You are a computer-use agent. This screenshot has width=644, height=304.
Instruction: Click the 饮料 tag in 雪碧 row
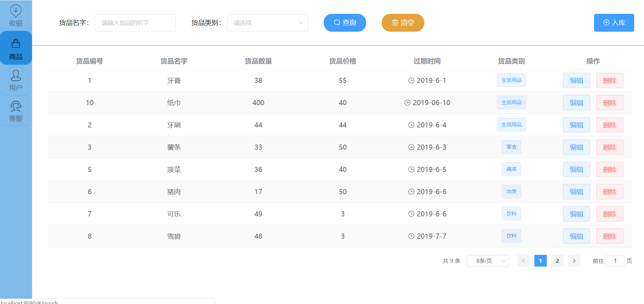click(x=511, y=236)
